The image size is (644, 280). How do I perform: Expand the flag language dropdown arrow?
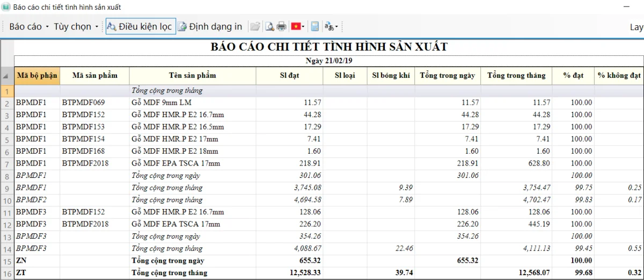coord(303,26)
